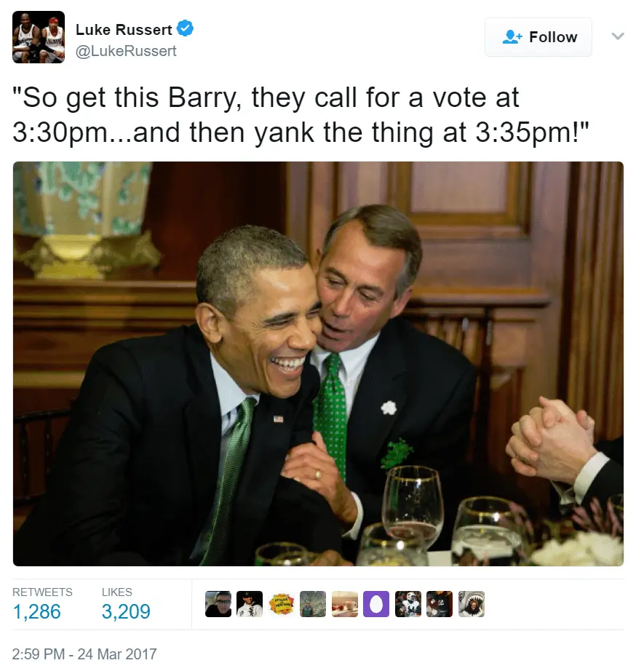644x671 pixels.
Task: Open the first liker avatar with glasses
Action: (x=218, y=604)
